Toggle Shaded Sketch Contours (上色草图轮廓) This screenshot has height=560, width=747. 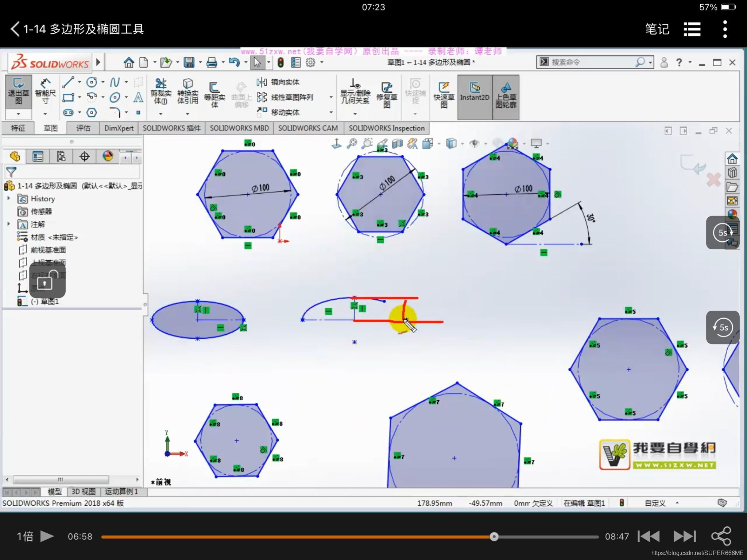pyautogui.click(x=506, y=94)
